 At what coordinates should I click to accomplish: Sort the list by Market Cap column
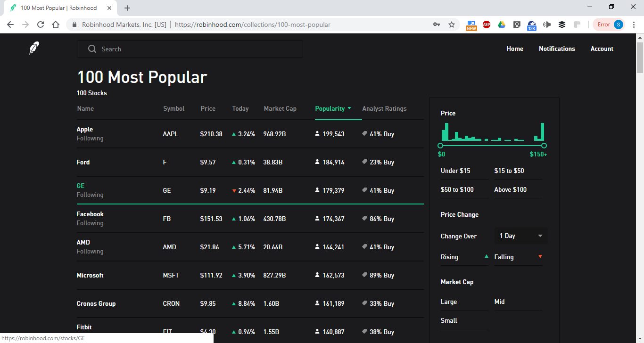[x=280, y=108]
